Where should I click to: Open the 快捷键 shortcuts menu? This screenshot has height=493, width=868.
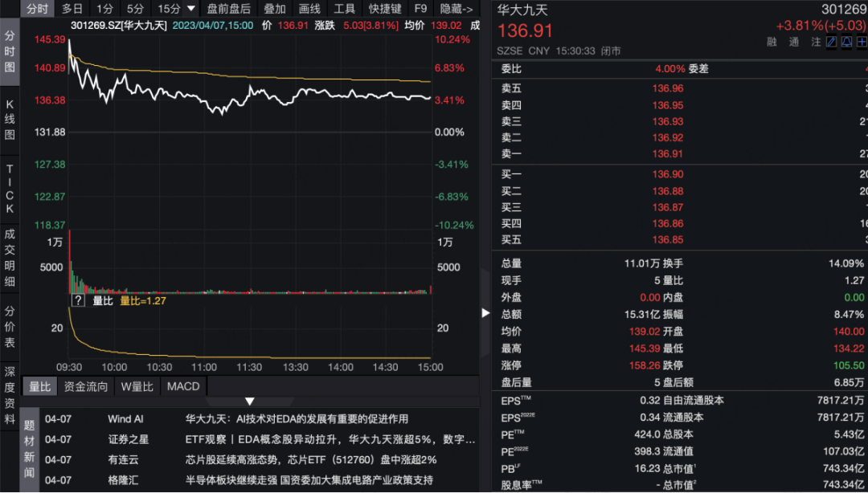coord(385,8)
